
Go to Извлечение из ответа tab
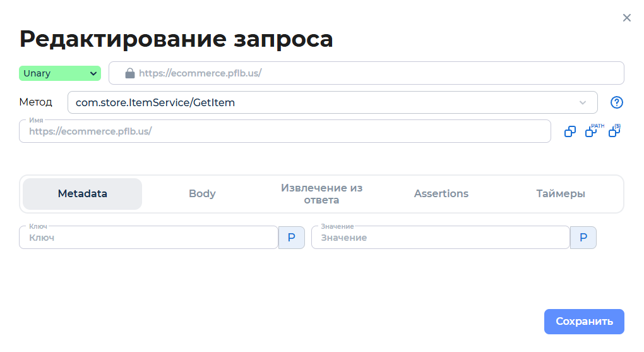pyautogui.click(x=321, y=194)
